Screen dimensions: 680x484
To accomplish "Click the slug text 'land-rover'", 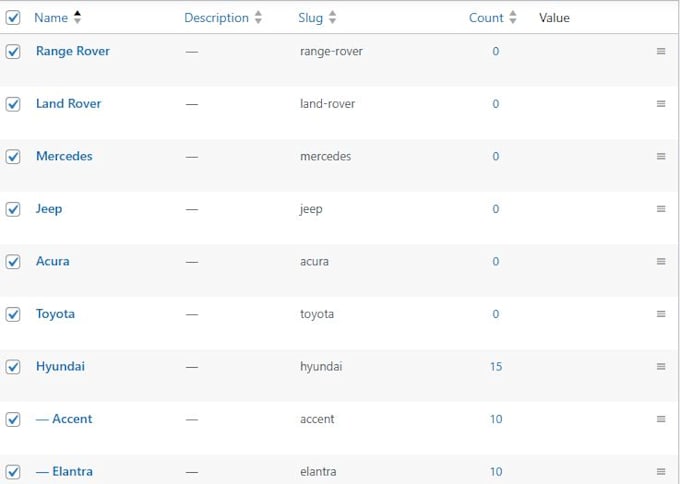I will (x=327, y=104).
